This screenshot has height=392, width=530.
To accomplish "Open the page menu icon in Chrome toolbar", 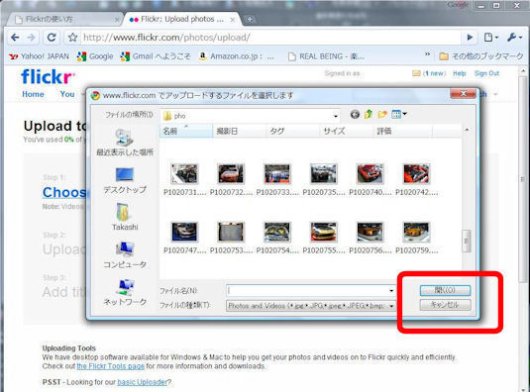I will click(x=490, y=37).
